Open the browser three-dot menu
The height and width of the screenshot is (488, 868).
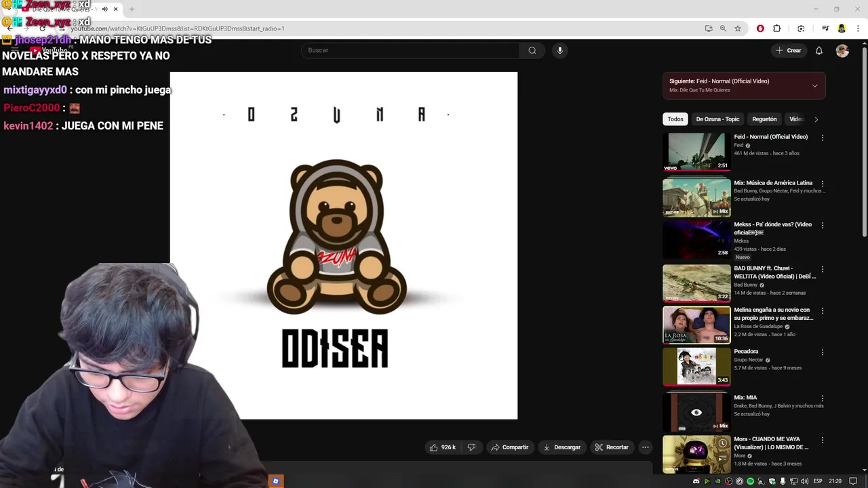coord(858,28)
